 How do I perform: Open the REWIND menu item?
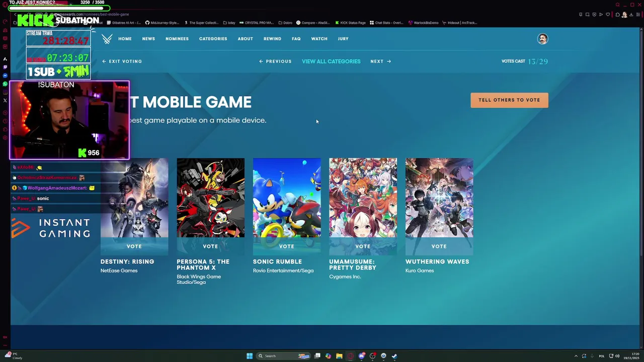[272, 39]
